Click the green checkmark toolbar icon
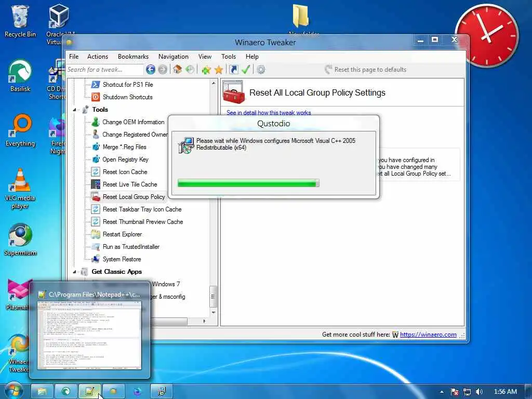 tap(246, 70)
